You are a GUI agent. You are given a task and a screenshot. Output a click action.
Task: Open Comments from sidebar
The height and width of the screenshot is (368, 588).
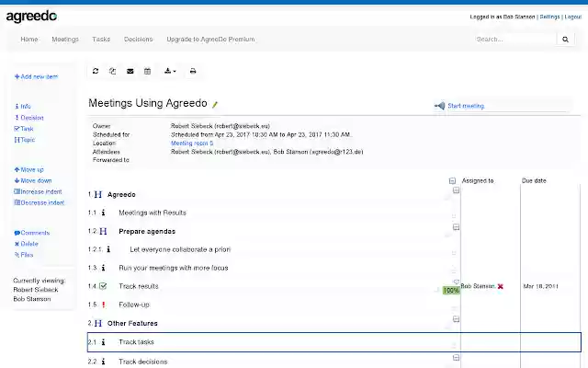(32, 233)
